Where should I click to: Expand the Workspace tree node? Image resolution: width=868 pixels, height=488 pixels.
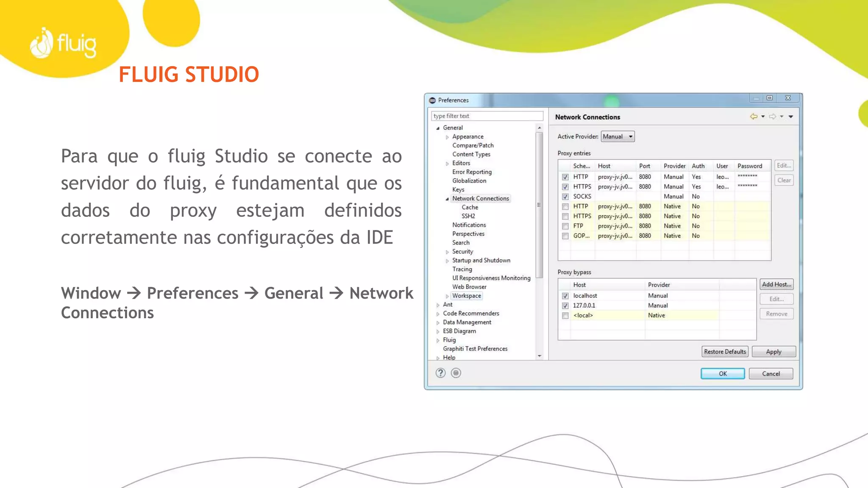coord(447,296)
